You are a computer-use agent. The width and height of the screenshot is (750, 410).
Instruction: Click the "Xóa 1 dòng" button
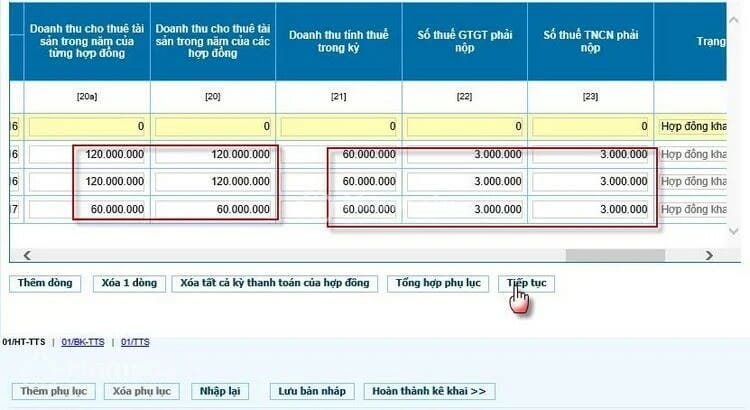point(129,283)
